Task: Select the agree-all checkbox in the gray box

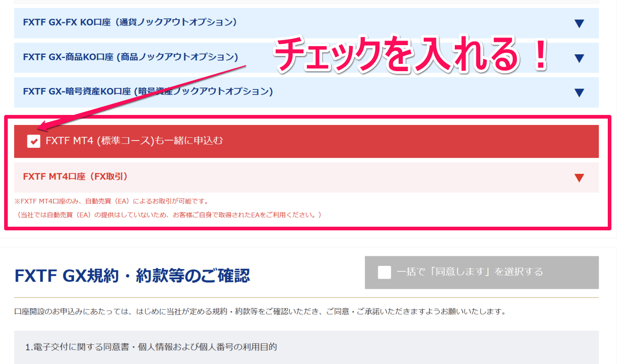Action: (x=384, y=273)
